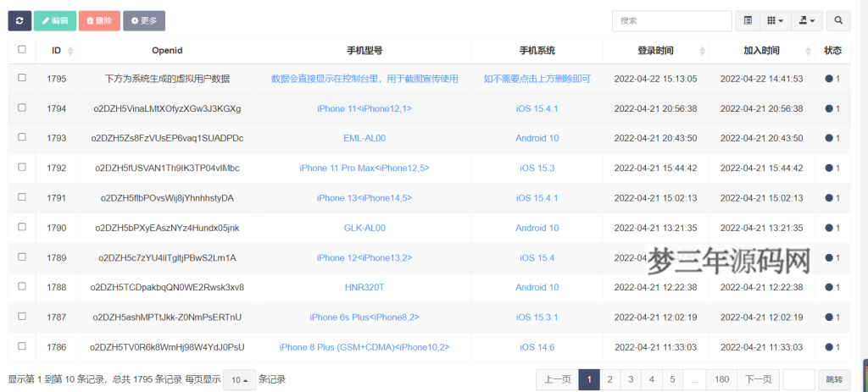868x392 pixels.
Task: Select checkbox for row ID 1786
Action: point(22,345)
